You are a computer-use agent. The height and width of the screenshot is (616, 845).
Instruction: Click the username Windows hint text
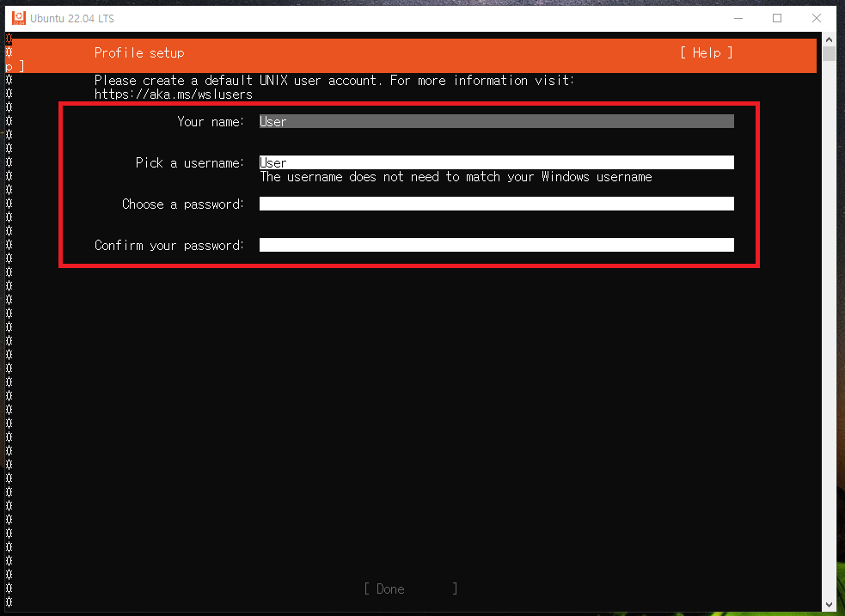click(x=456, y=177)
